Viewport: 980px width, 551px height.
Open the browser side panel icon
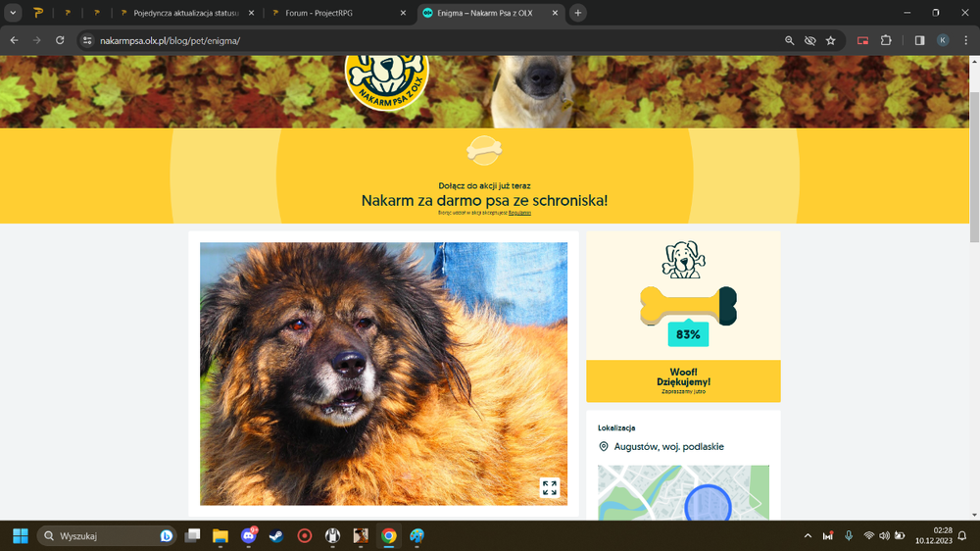coord(919,40)
